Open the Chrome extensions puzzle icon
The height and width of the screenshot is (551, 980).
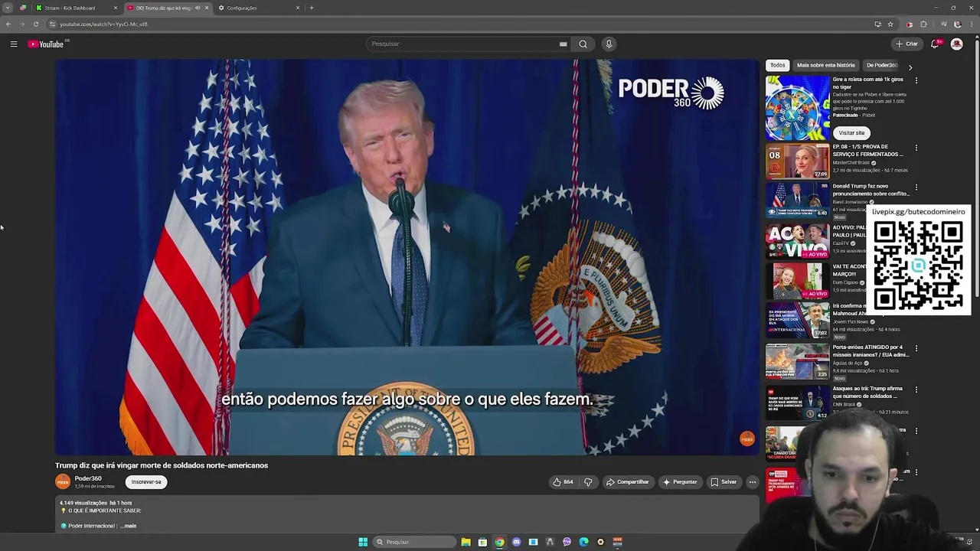(923, 24)
